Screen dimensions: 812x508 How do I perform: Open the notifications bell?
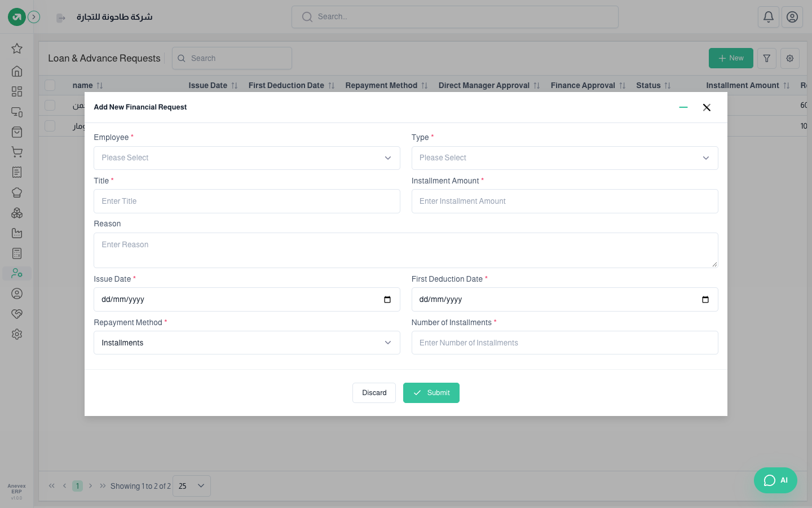[x=769, y=17]
